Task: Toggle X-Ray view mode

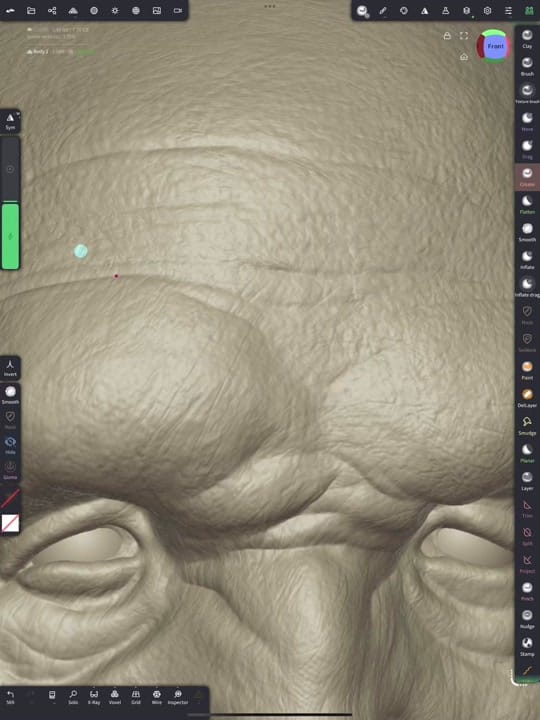Action: click(x=94, y=697)
